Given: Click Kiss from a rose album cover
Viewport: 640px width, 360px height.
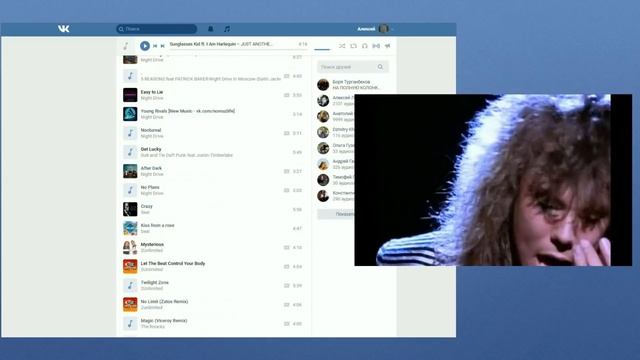Looking at the screenshot, I should pyautogui.click(x=130, y=228).
